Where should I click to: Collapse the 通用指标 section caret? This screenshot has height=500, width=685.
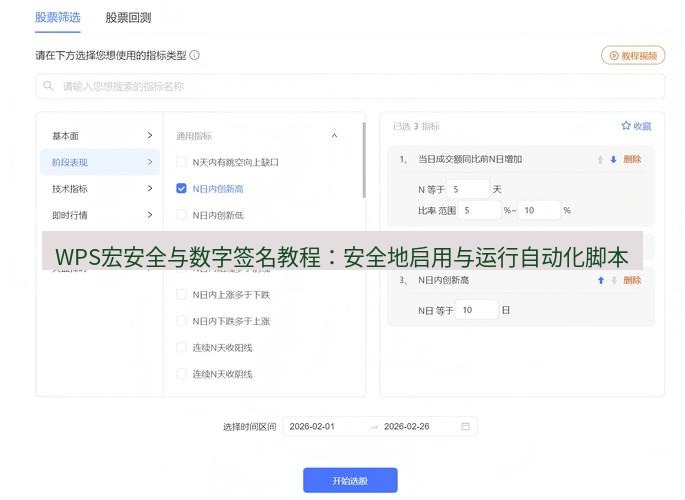[x=334, y=135]
